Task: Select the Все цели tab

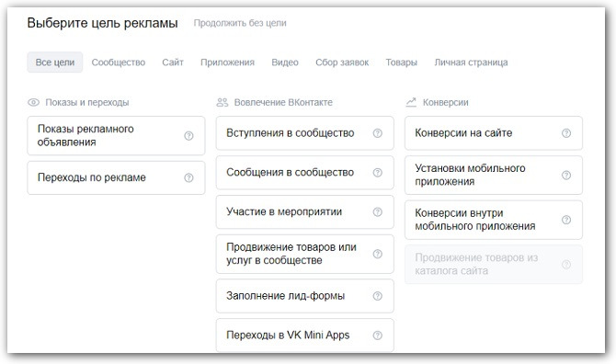Action: click(55, 63)
